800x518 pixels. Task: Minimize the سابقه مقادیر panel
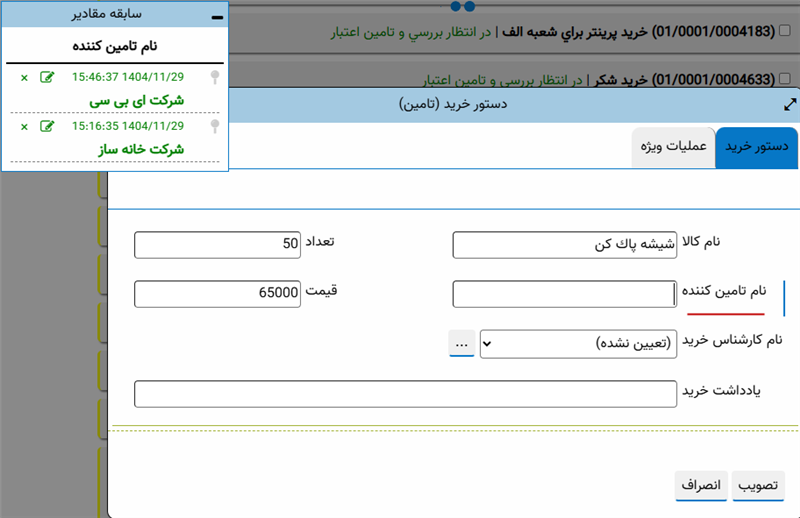pos(217,16)
